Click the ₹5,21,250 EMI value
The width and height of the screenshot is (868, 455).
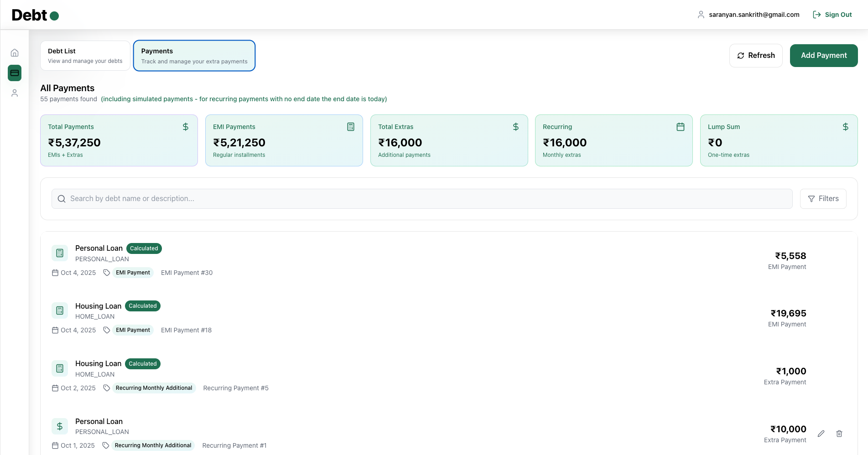239,143
